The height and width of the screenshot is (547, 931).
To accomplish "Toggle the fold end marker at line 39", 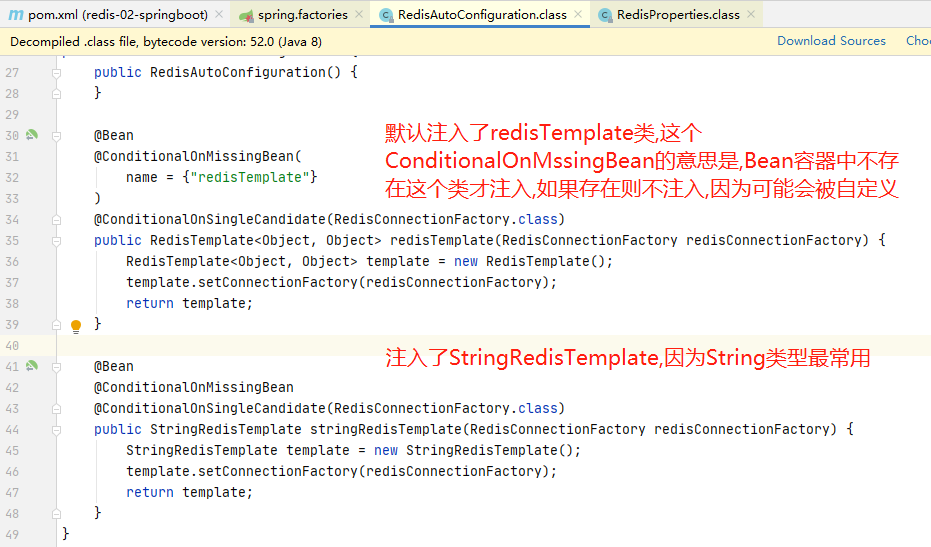I will coord(56,325).
